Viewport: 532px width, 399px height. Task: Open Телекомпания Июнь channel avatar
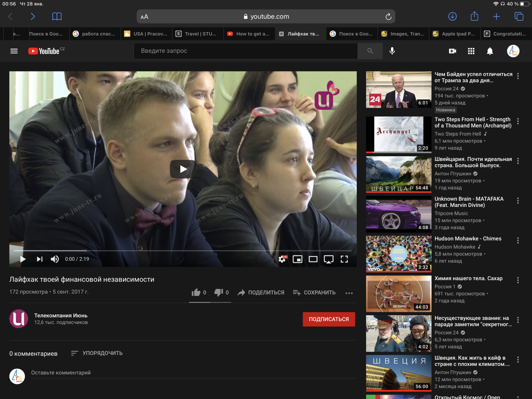[19, 319]
